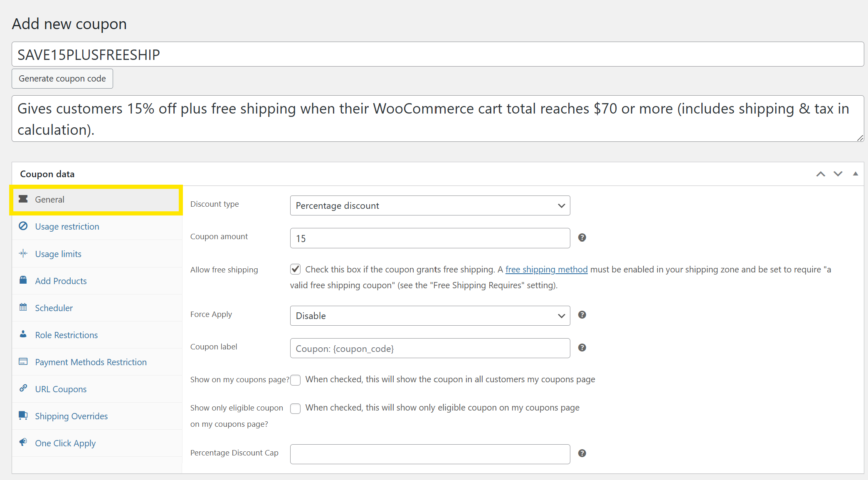Click the Coupon label input field
Screen dimensions: 868x480
coord(430,348)
